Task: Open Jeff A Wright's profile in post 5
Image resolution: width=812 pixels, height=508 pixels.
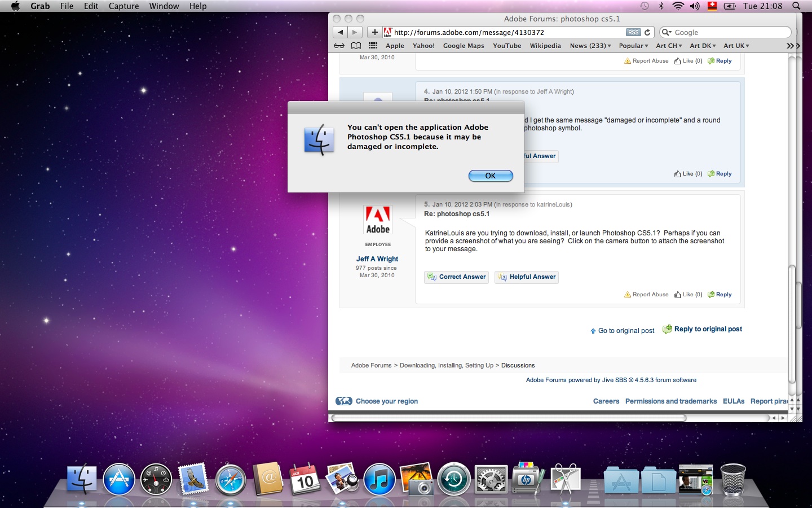Action: pos(377,259)
